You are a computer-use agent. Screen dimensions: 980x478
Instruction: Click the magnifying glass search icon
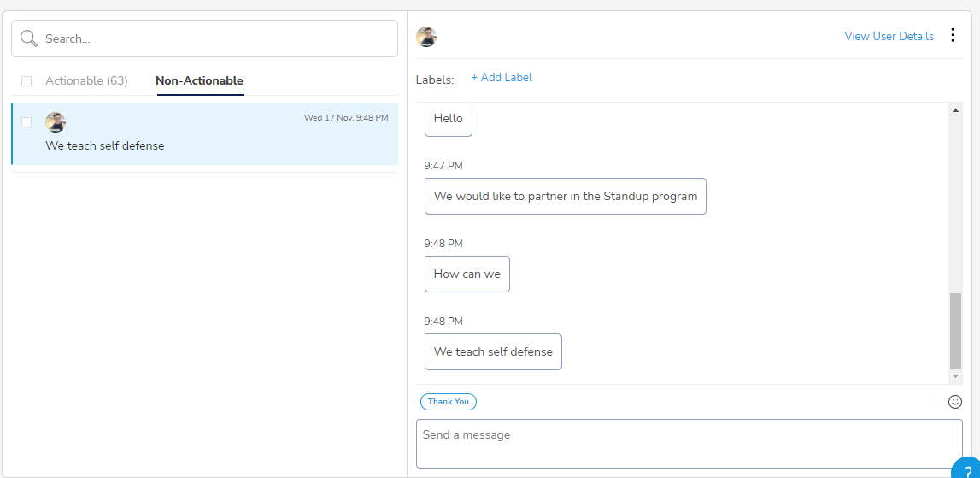point(29,38)
